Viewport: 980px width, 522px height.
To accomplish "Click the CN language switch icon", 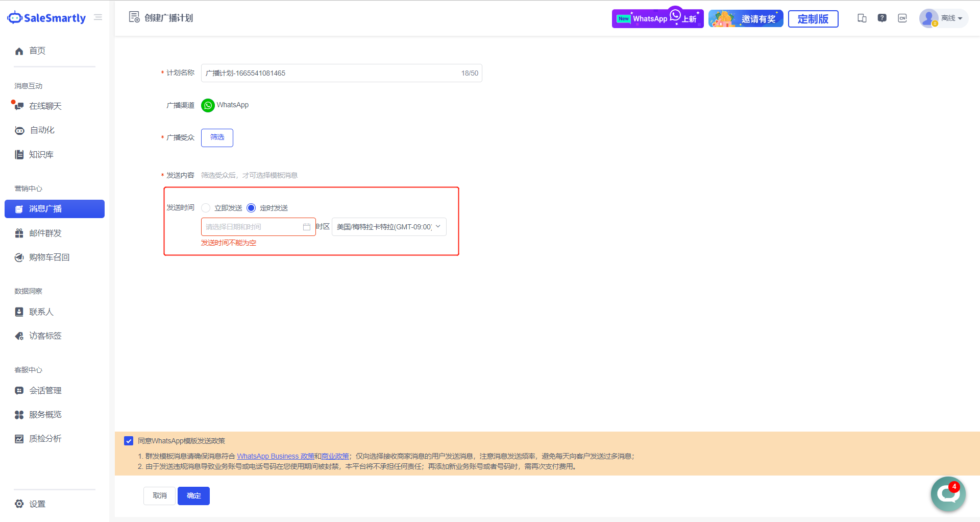I will tap(902, 18).
